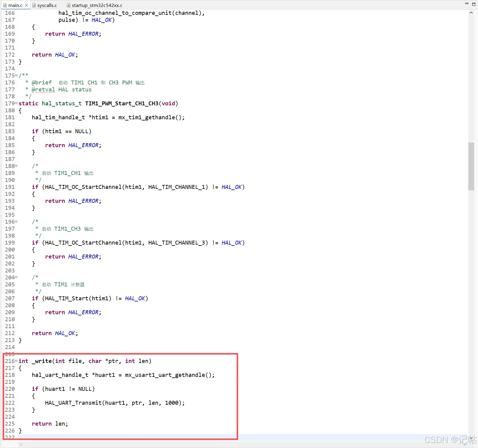Click line number 212 in the gutter
478x448 pixels.
(x=10, y=333)
